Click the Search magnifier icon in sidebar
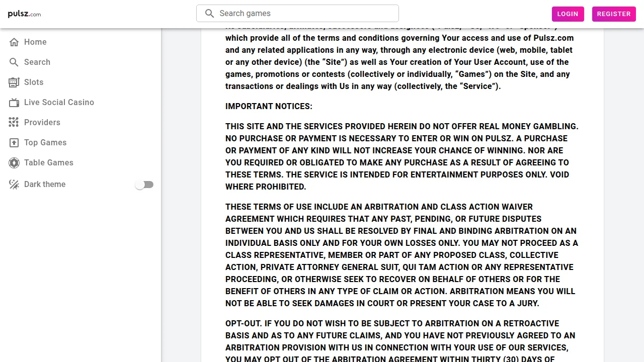 click(14, 62)
